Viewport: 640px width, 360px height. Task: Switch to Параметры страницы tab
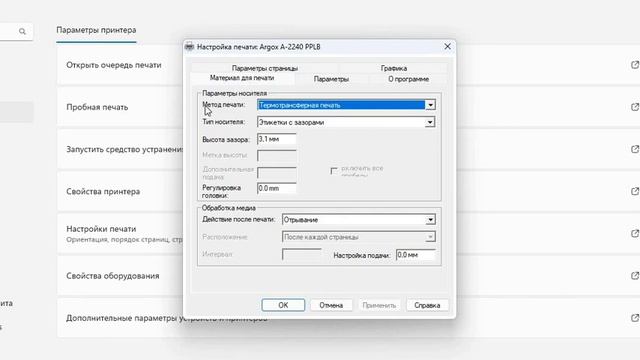pos(265,68)
